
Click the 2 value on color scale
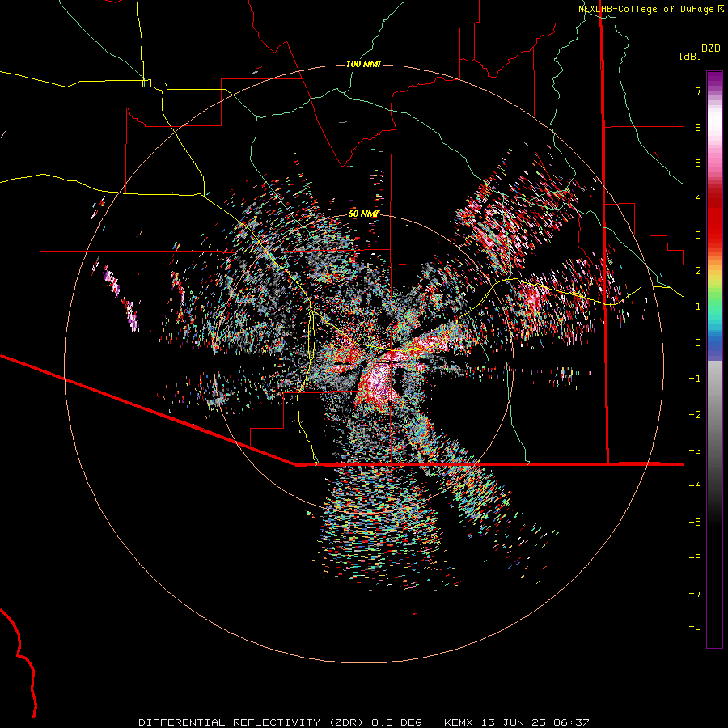698,271
